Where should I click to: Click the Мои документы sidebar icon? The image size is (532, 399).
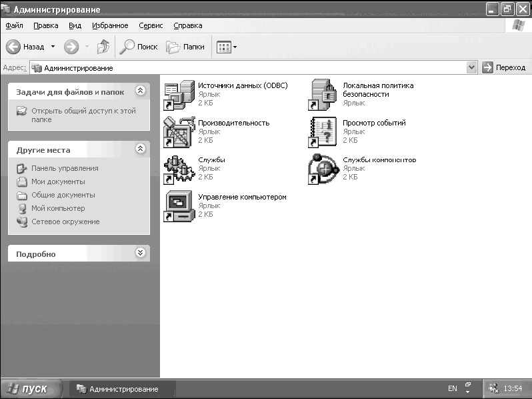pyautogui.click(x=22, y=181)
